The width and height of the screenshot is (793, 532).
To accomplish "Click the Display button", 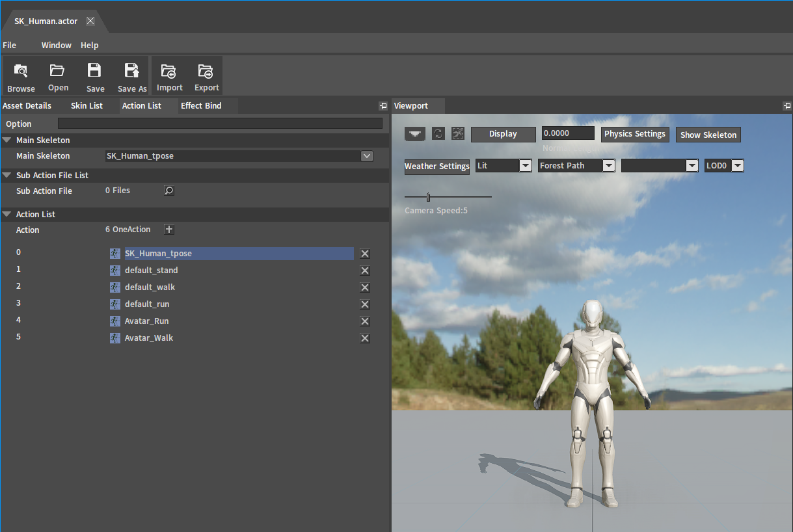I will [503, 134].
